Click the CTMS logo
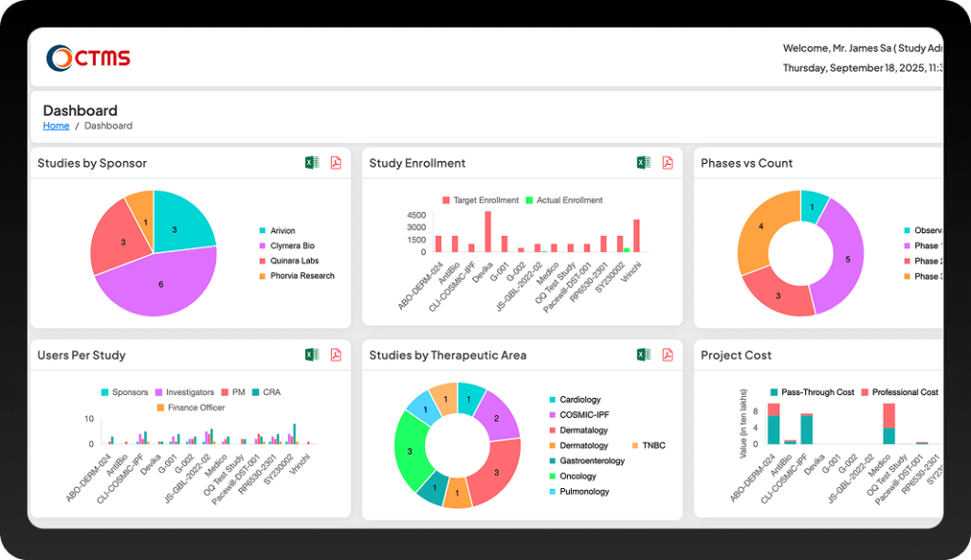971x560 pixels. pos(89,57)
